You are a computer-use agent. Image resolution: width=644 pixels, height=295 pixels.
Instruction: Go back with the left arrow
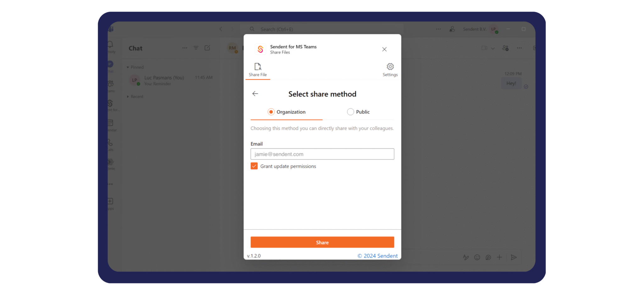[x=255, y=94]
